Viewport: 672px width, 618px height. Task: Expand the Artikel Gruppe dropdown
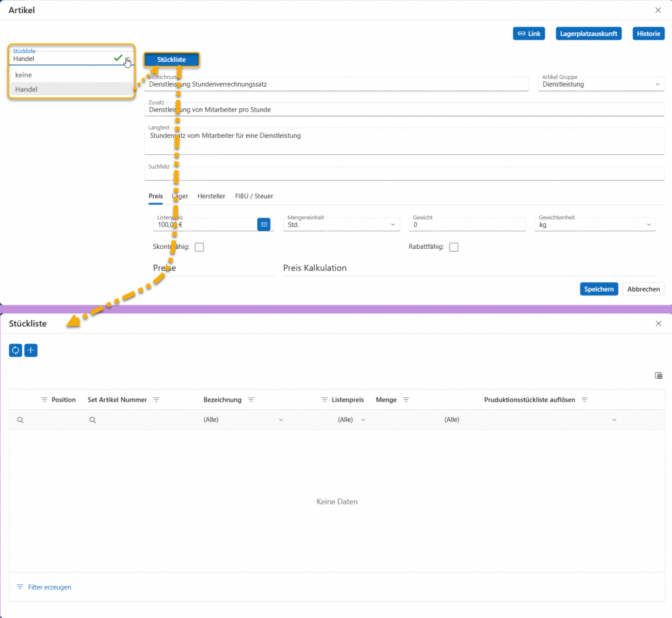tap(658, 84)
